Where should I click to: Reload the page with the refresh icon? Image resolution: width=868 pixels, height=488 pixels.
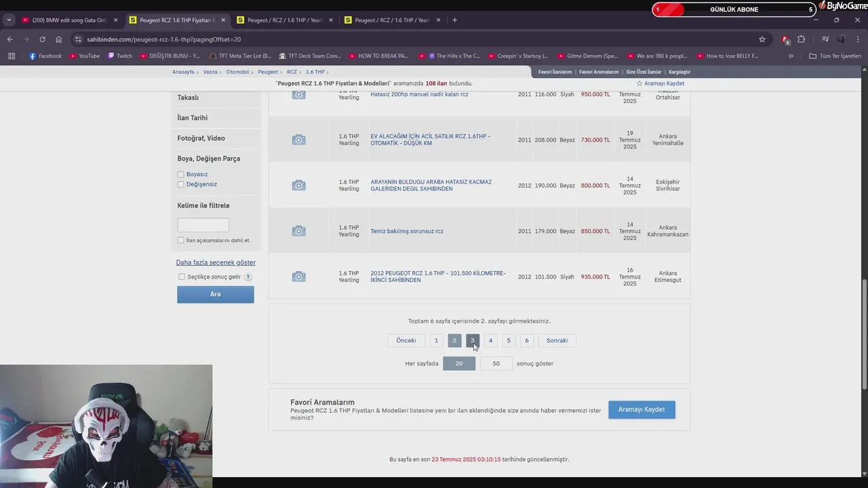tap(42, 39)
